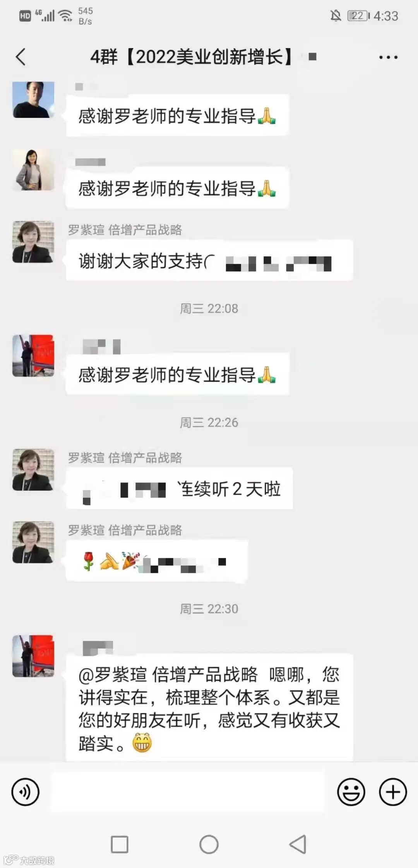Switch to voice input with speaker icon

click(x=26, y=792)
